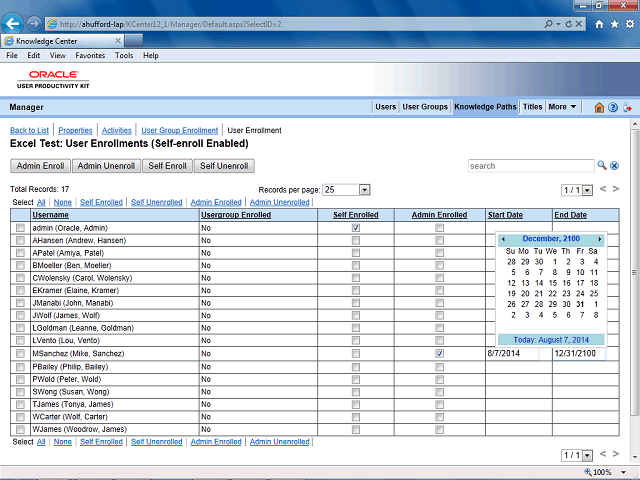The height and width of the screenshot is (480, 640).
Task: Clear search with blue X icon
Action: pyautogui.click(x=614, y=165)
